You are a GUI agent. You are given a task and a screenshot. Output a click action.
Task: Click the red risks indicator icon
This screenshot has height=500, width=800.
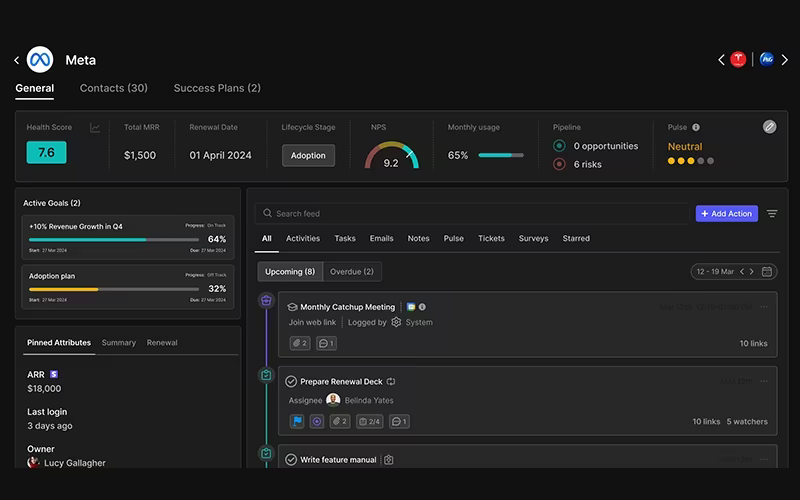(559, 164)
